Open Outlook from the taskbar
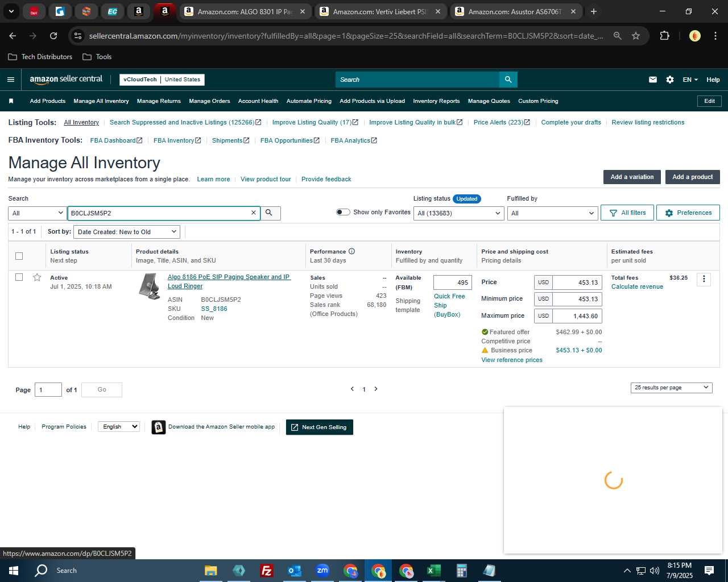The width and height of the screenshot is (728, 582). pos(294,571)
